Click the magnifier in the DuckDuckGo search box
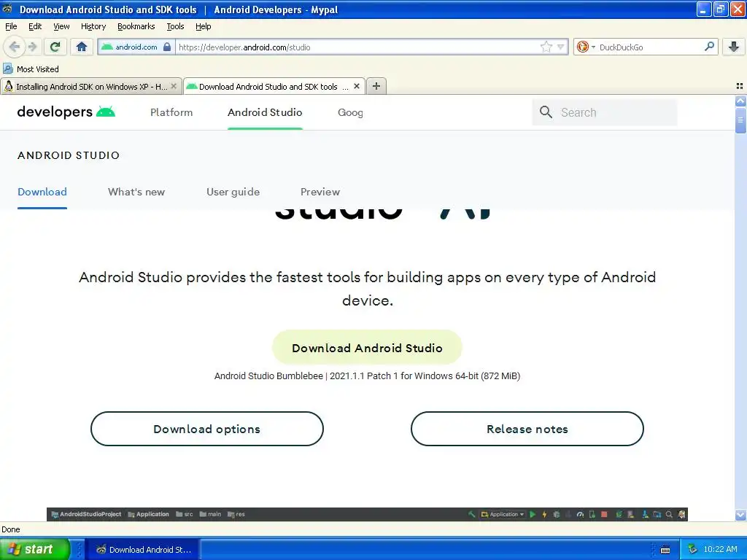Screen dimensions: 747x560 pos(709,46)
